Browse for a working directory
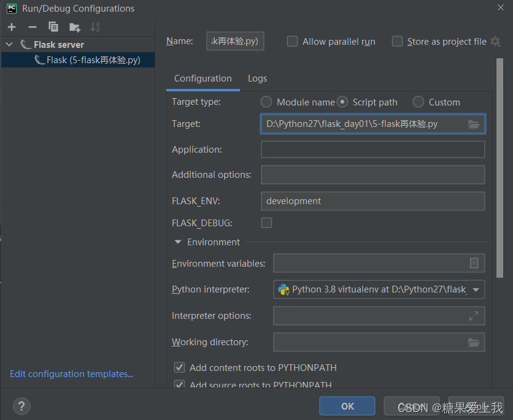 (x=473, y=342)
